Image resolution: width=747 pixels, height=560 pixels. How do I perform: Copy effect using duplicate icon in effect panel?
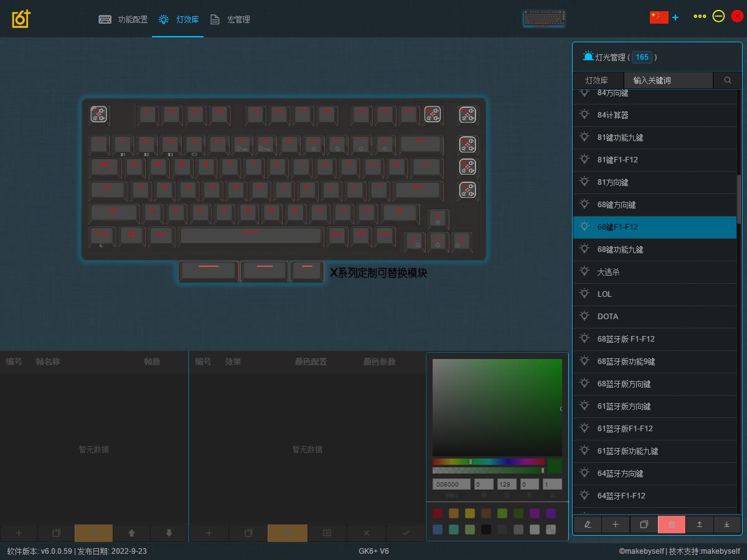248,533
